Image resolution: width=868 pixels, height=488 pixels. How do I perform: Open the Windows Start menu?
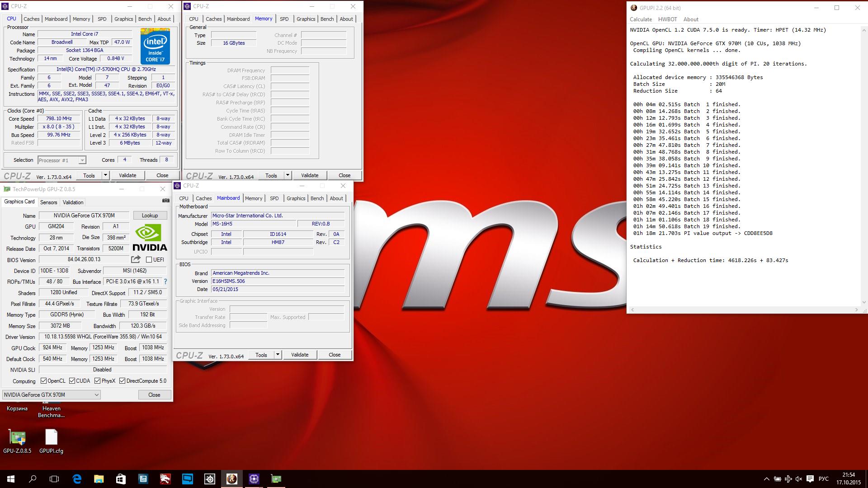(x=11, y=479)
